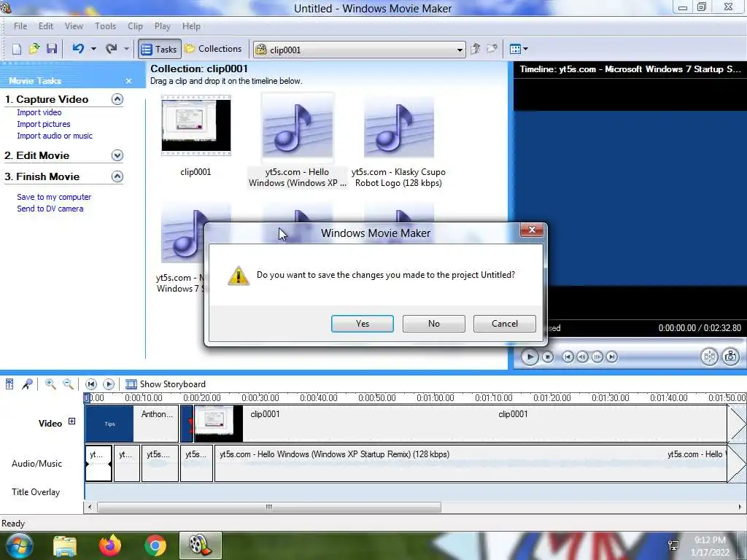Click Show Storyboard button
This screenshot has width=747, height=560.
166,384
